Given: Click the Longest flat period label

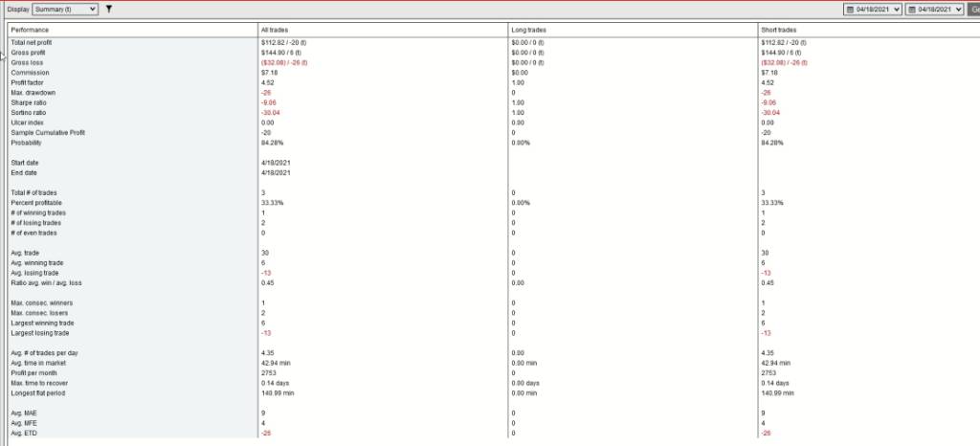Looking at the screenshot, I should pos(37,392).
